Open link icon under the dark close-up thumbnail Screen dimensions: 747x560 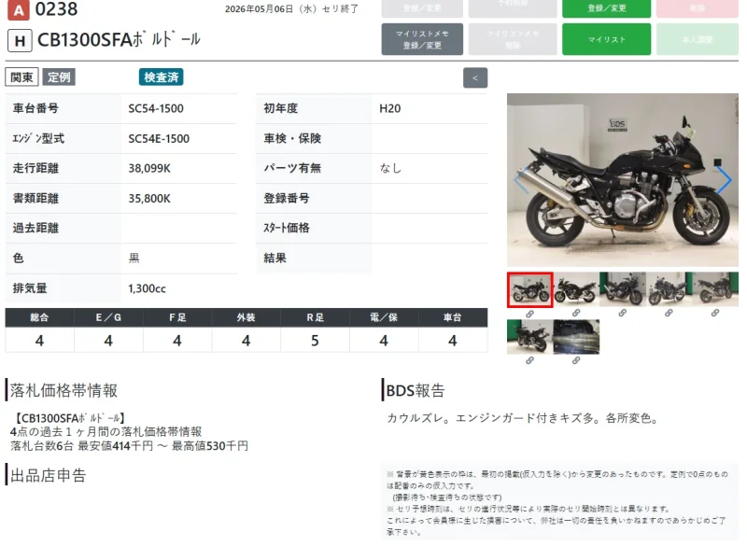pos(576,361)
